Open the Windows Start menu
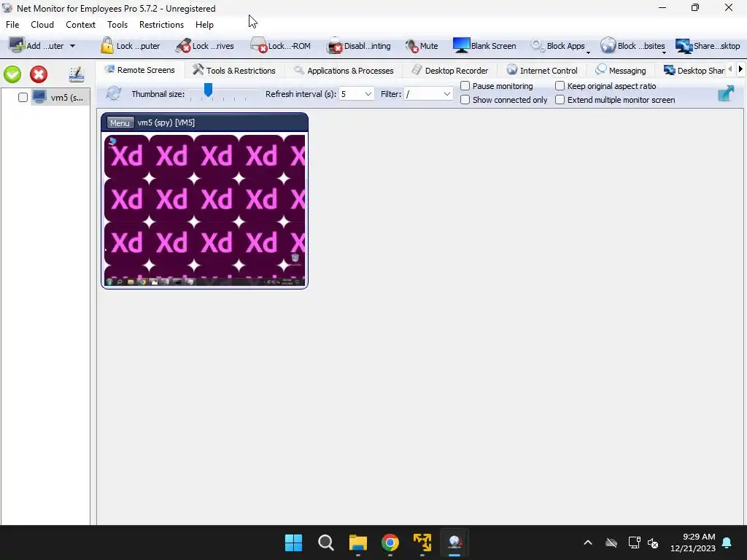Screen dimensions: 747x560 coord(293,542)
